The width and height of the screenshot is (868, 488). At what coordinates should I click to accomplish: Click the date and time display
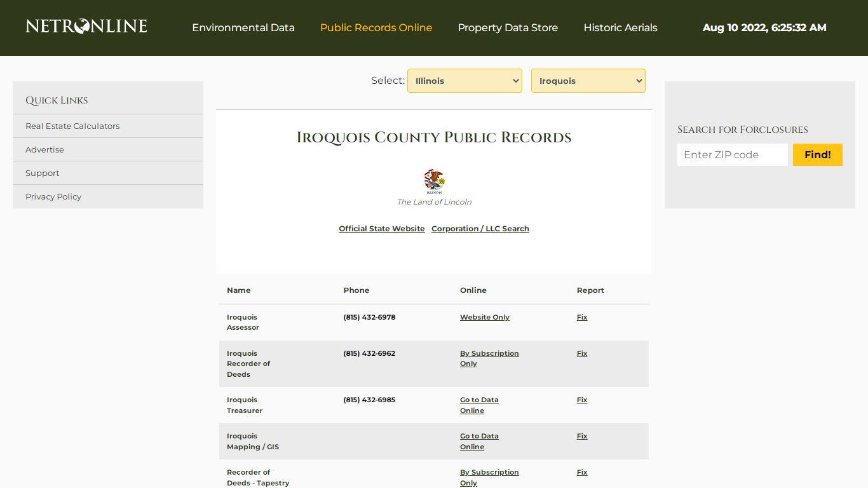(764, 28)
